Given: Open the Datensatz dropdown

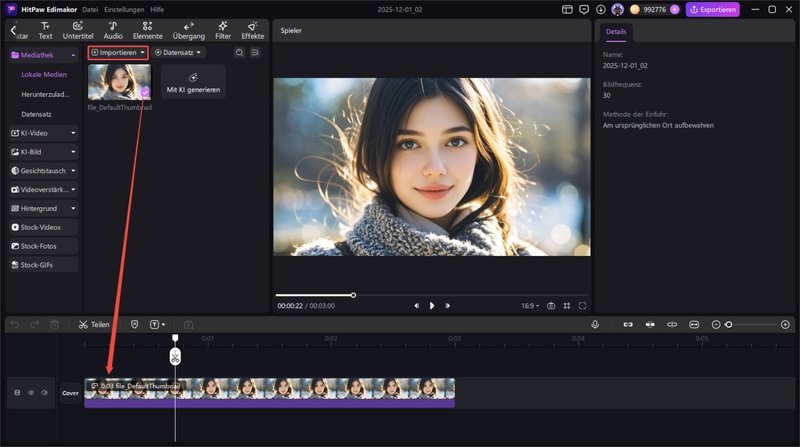Looking at the screenshot, I should click(179, 52).
